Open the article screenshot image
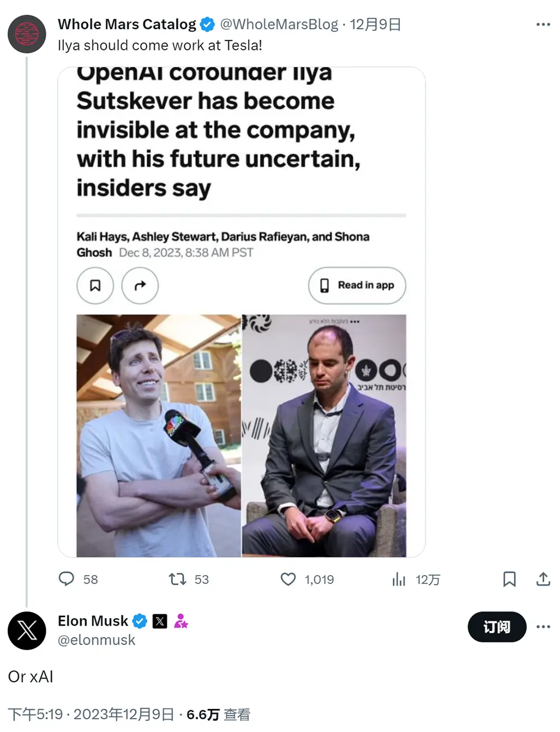560x732 pixels. (241, 312)
